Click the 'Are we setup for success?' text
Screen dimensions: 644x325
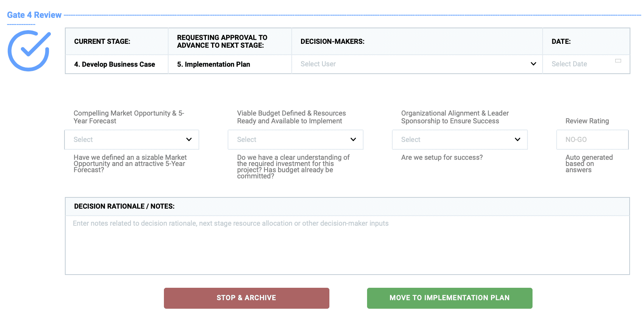(x=442, y=157)
